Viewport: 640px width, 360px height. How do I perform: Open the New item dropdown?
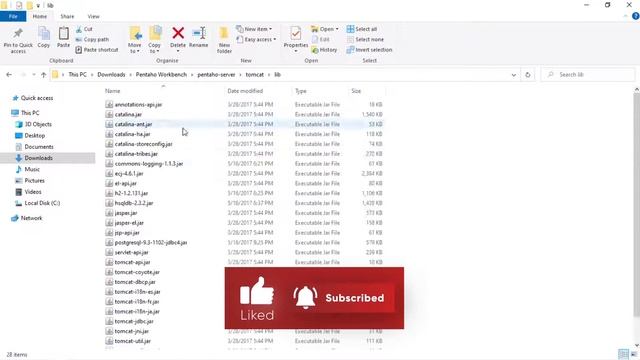[254, 29]
